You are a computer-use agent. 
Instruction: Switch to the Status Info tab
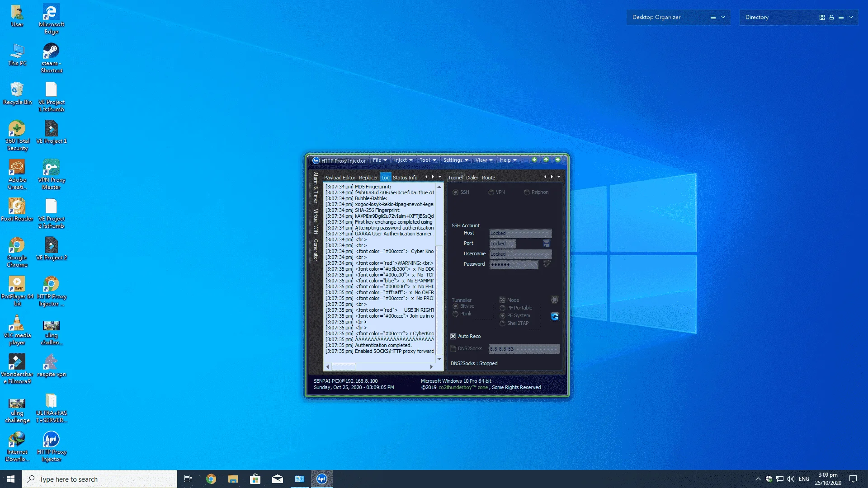pos(405,178)
